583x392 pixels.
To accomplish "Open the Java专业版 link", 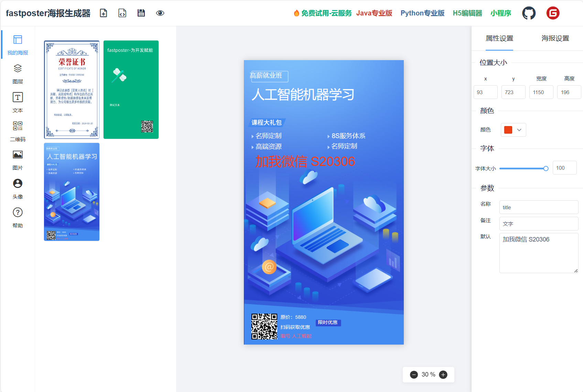I will point(374,13).
